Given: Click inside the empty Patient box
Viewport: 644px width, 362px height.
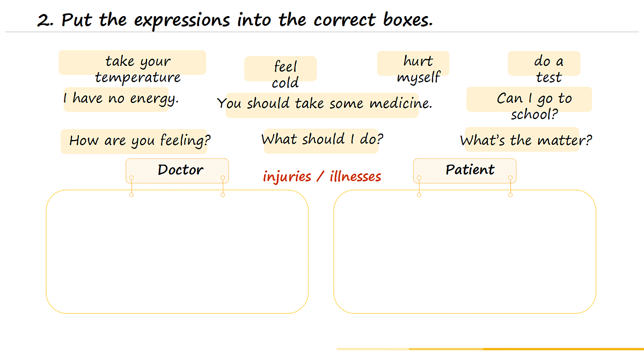Looking at the screenshot, I should (465, 252).
